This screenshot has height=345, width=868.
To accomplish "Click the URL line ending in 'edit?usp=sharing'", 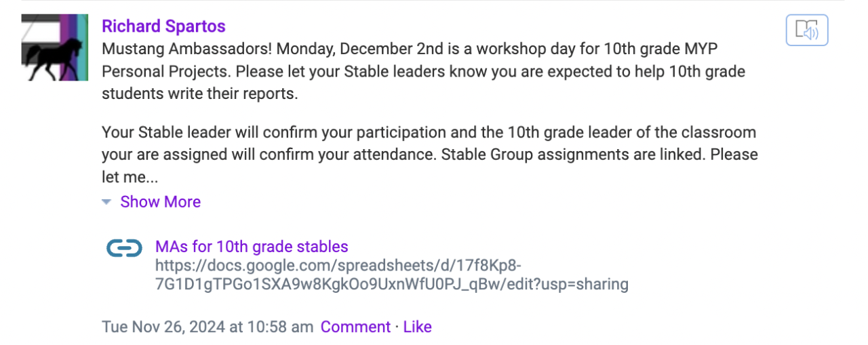I will point(391,284).
